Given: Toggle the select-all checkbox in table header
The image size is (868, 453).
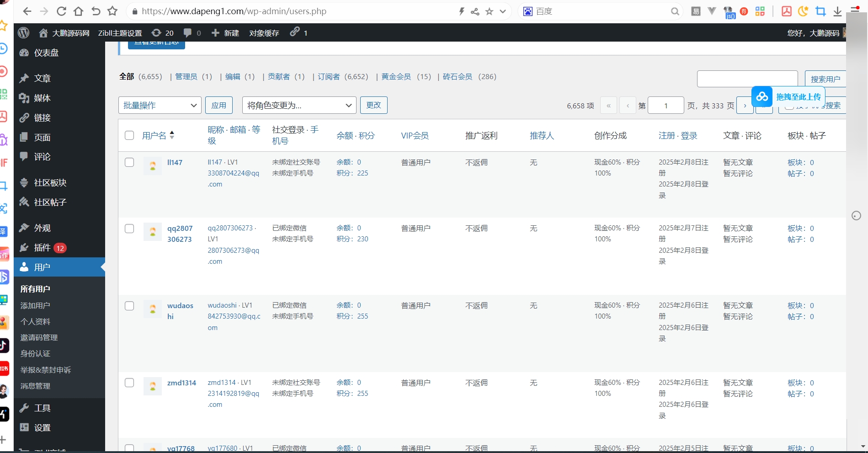Looking at the screenshot, I should pyautogui.click(x=129, y=135).
